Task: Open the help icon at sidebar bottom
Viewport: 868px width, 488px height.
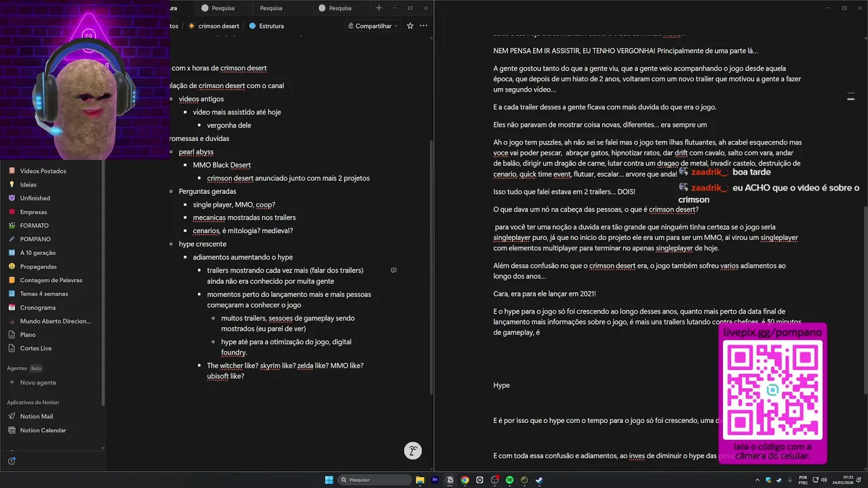Action: pyautogui.click(x=12, y=461)
